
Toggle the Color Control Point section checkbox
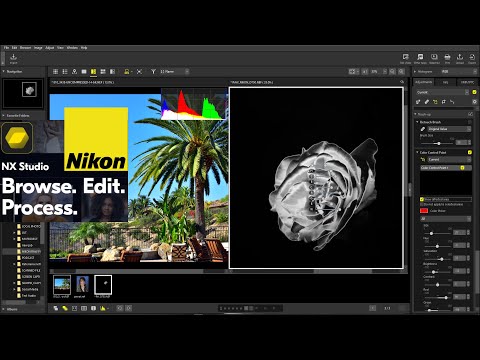pyautogui.click(x=470, y=152)
